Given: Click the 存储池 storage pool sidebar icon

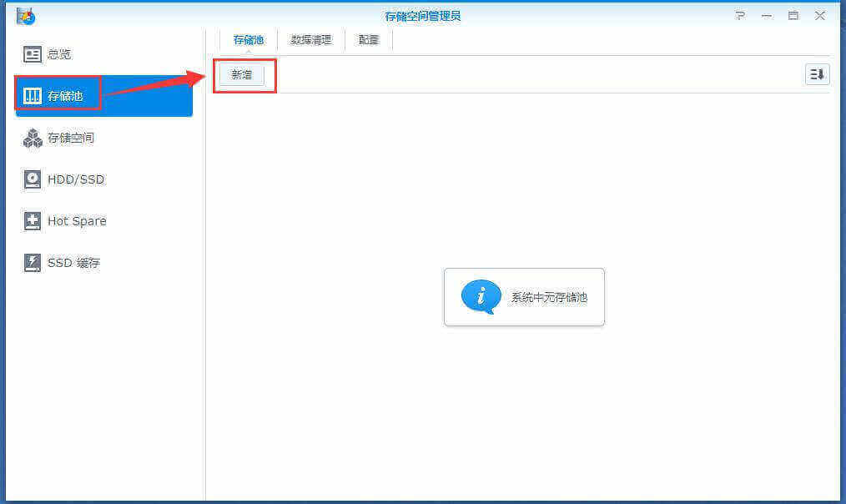Looking at the screenshot, I should point(33,96).
